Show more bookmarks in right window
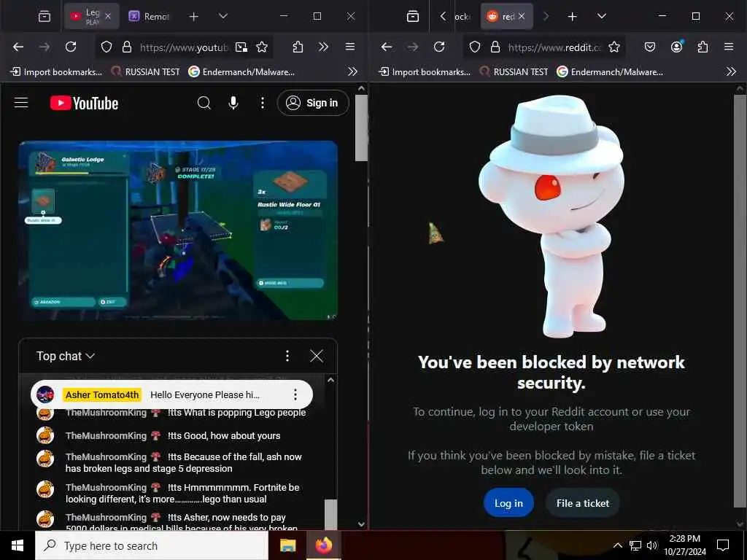Screen dimensions: 747x560 tap(731, 71)
